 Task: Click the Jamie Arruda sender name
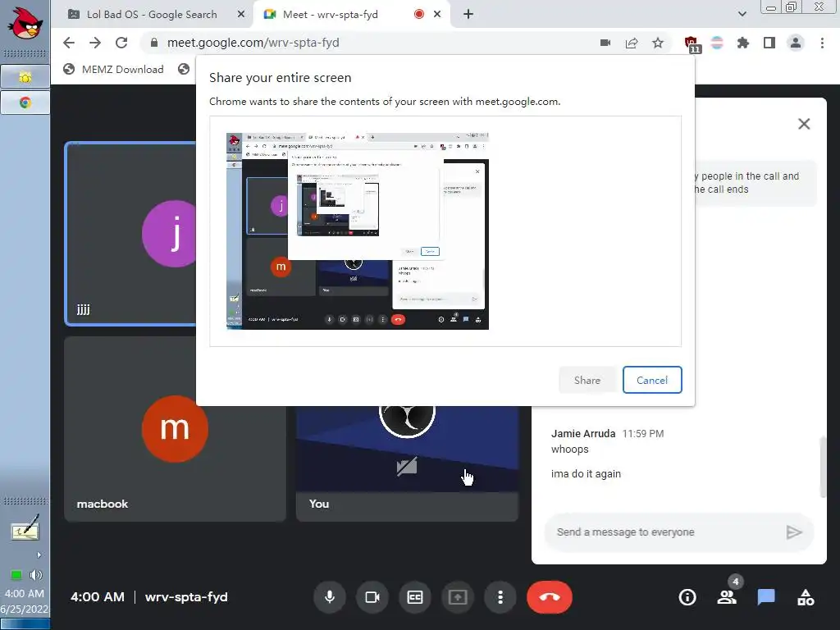(x=583, y=433)
